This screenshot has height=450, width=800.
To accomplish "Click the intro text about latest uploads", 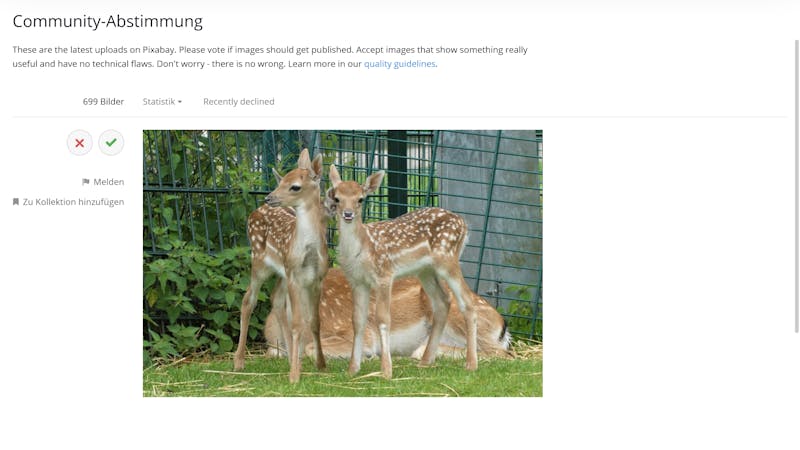I will 270,57.
